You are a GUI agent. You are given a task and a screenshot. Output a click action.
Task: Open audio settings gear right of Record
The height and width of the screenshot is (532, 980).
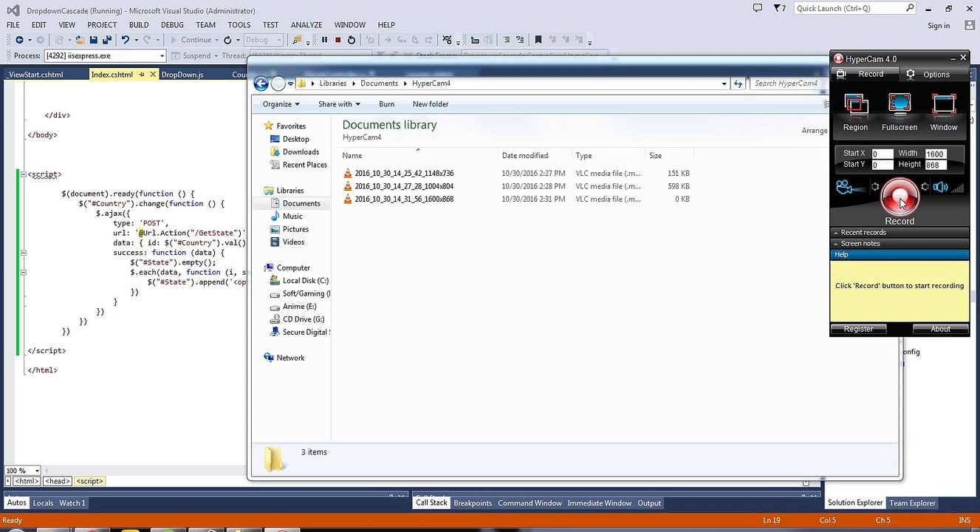(925, 187)
